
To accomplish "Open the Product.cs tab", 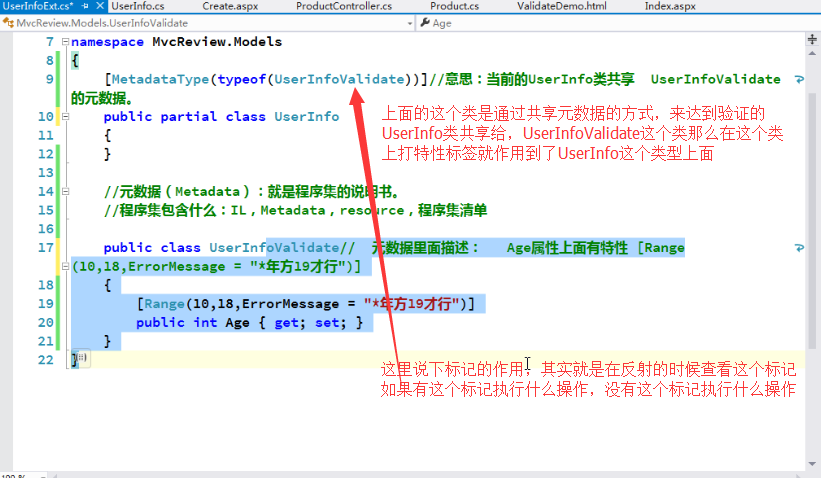I will click(x=454, y=6).
